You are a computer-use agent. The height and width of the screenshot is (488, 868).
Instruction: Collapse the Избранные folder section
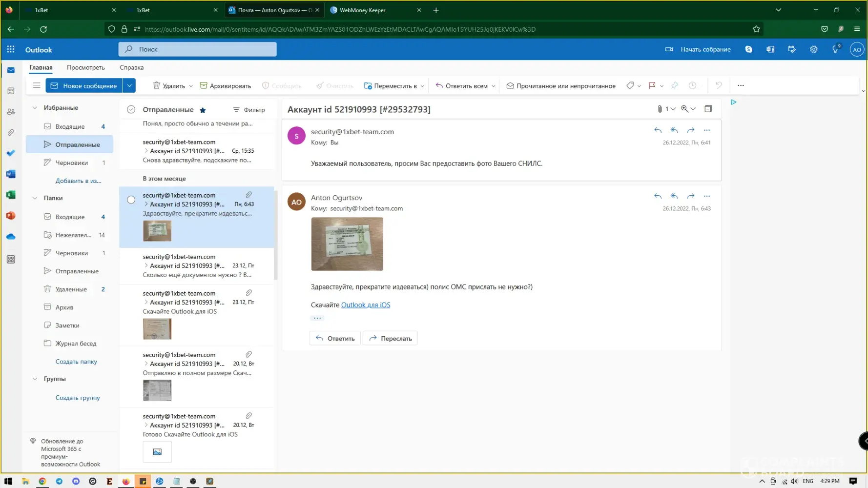[35, 108]
